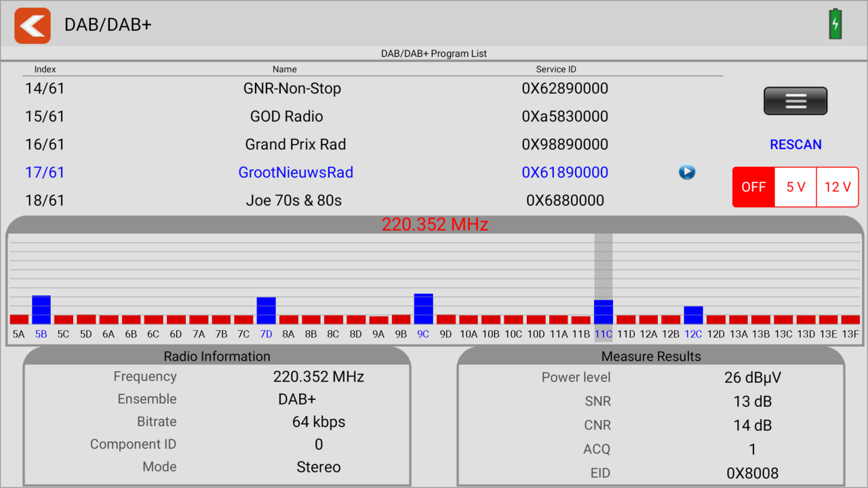Screen dimensions: 868x488
Task: Click the blue 9C channel bar
Action: 423,309
